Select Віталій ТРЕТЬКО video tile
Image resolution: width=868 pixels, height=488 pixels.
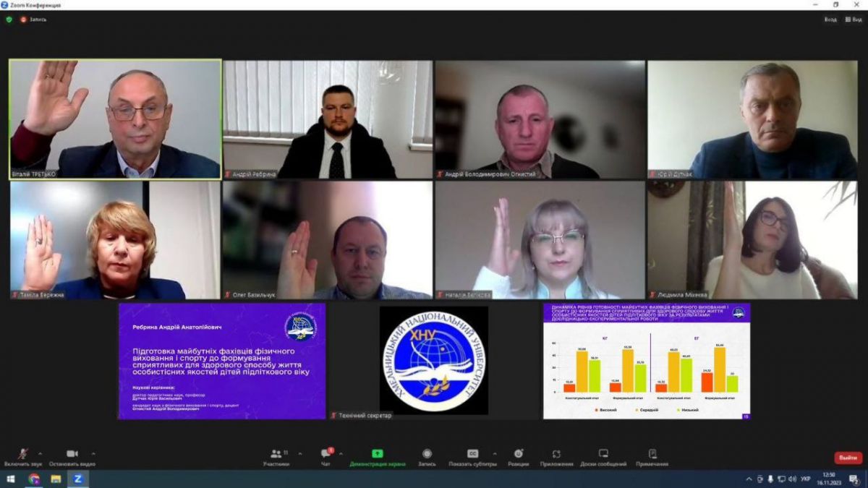[116, 119]
